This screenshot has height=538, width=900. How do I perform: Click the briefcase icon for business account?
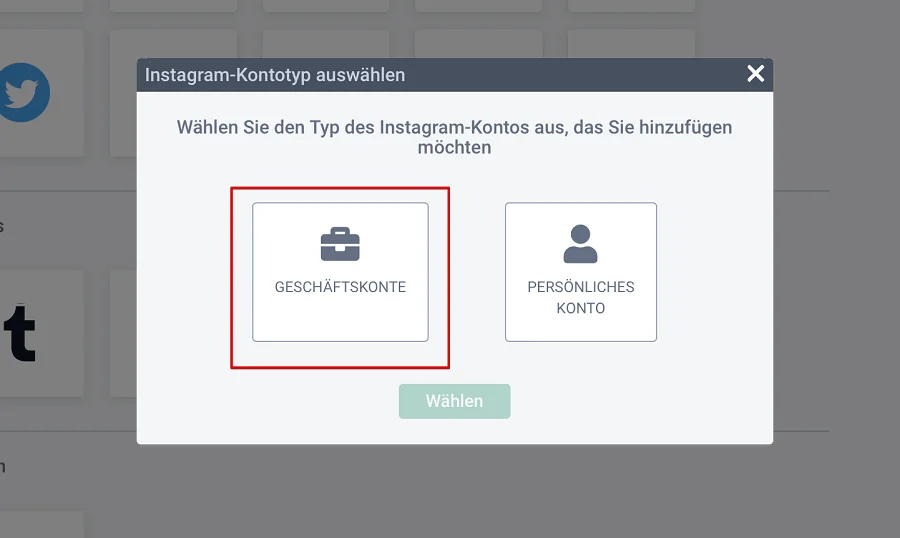(340, 244)
